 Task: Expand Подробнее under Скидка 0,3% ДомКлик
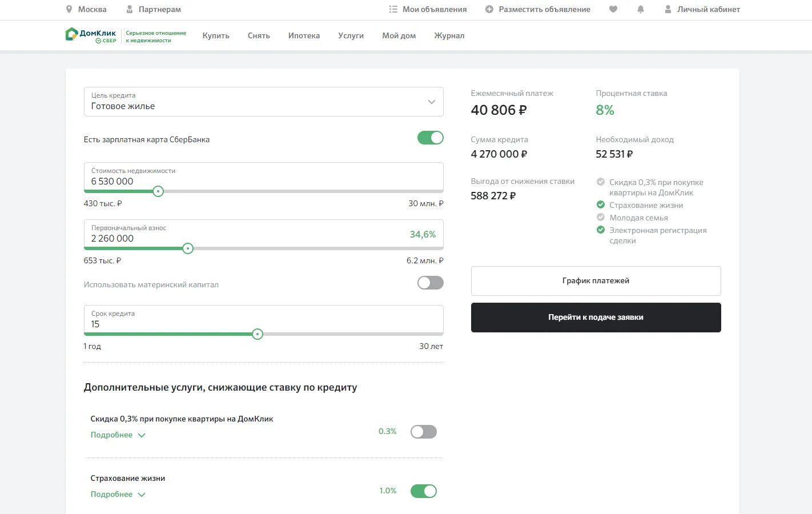click(x=118, y=435)
